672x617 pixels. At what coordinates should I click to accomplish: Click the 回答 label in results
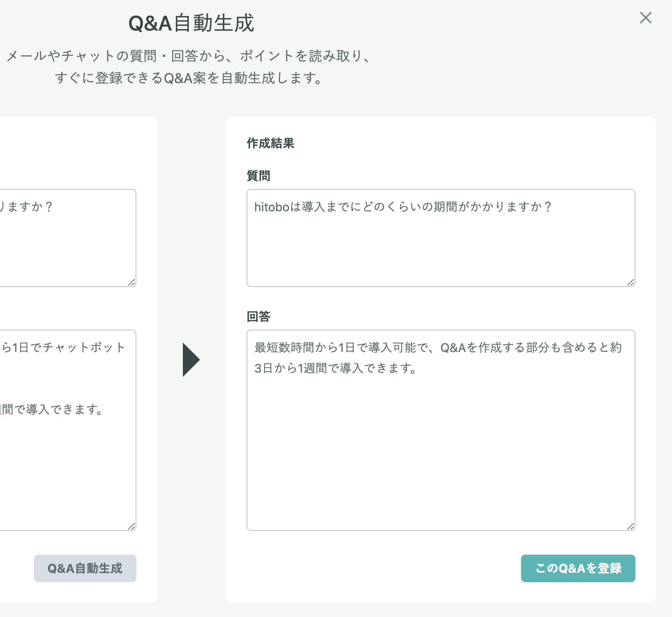259,317
